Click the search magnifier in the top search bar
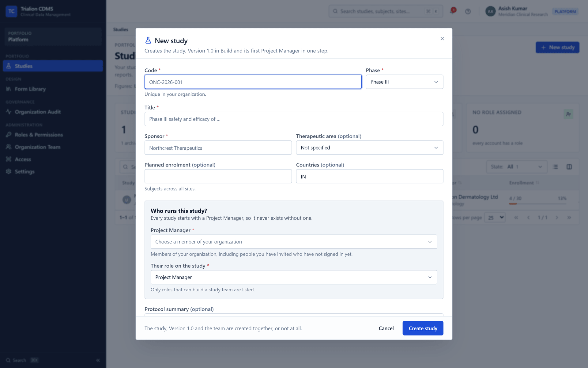 click(x=335, y=11)
